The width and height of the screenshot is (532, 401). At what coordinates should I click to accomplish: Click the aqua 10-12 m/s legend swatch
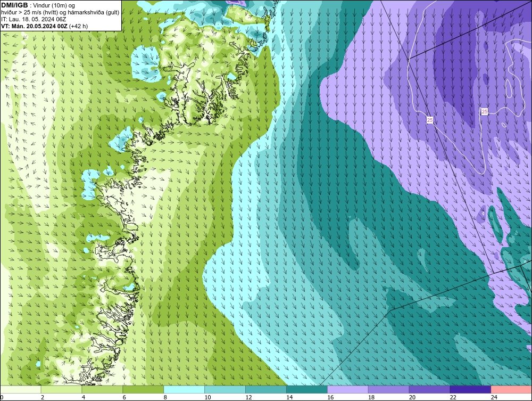point(225,389)
